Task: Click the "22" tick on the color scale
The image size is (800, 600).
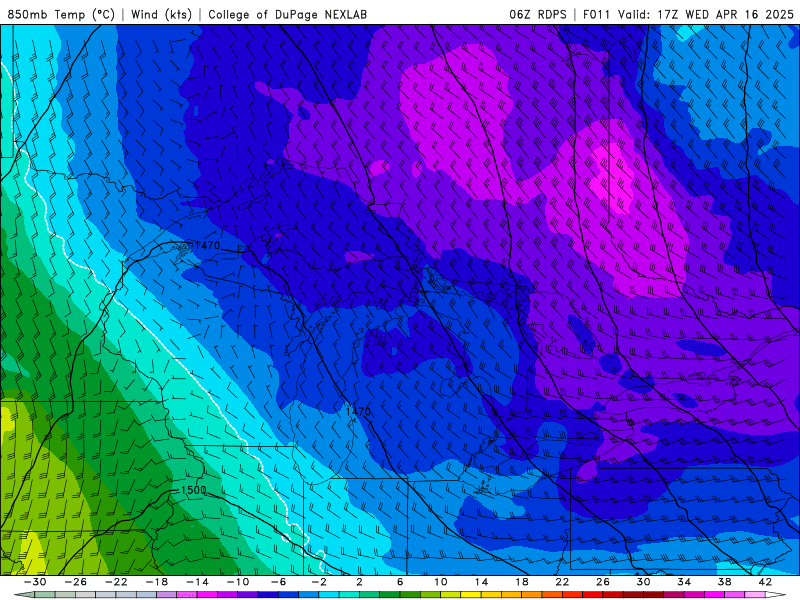Action: pos(562,582)
